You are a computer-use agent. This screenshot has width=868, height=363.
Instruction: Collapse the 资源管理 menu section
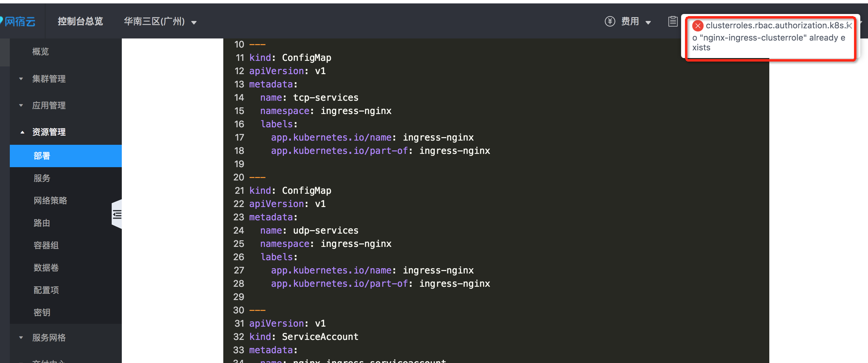(x=49, y=132)
